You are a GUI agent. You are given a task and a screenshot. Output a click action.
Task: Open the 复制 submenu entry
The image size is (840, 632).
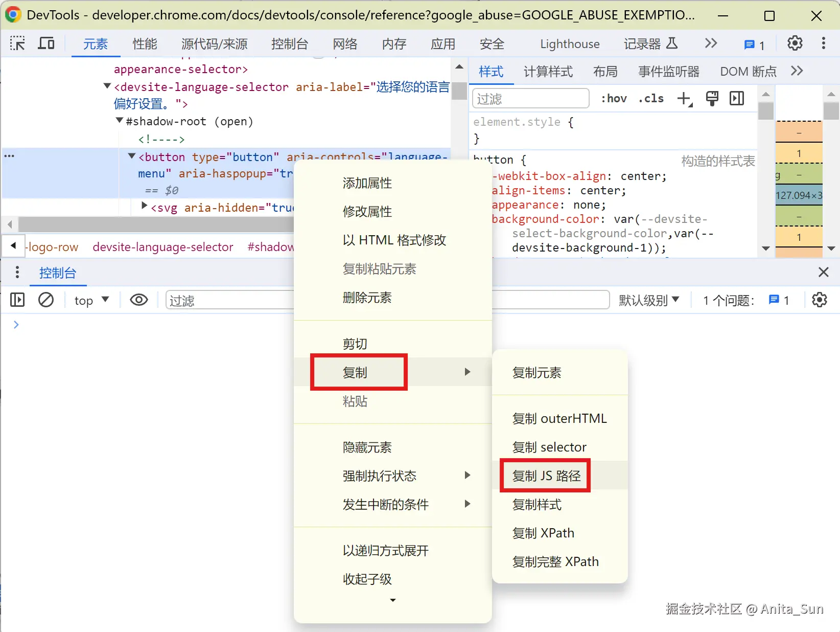(x=393, y=372)
